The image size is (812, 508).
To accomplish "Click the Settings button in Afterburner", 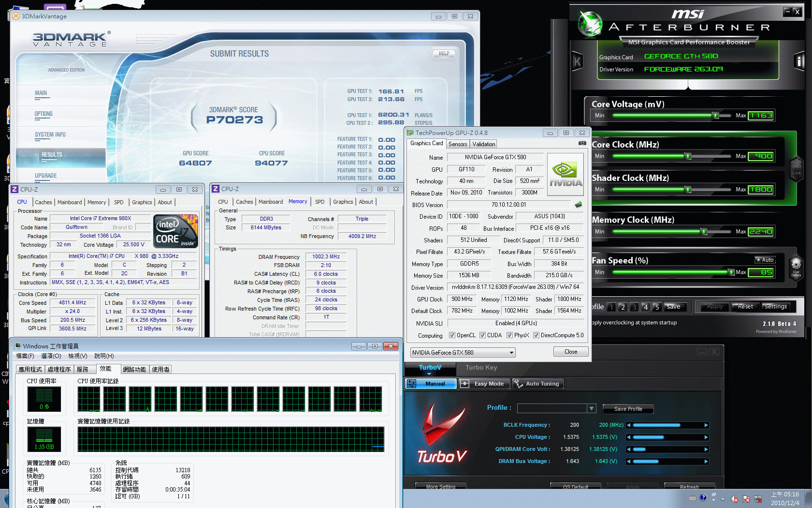I will (x=775, y=307).
